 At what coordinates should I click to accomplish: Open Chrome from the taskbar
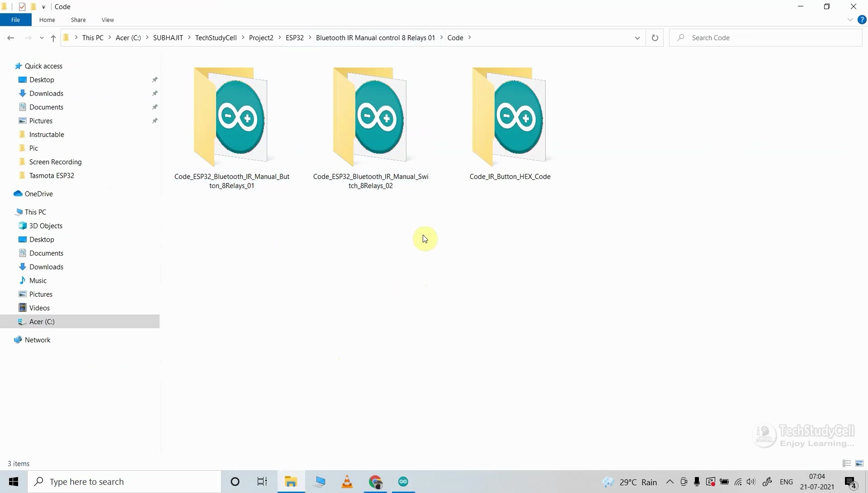pos(375,482)
